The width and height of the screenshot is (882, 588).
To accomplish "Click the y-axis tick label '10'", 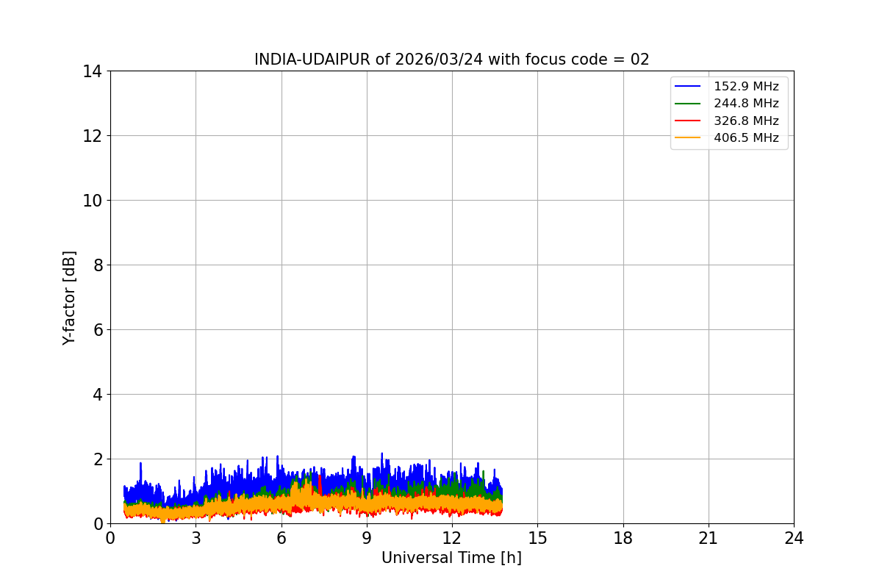I will [93, 201].
